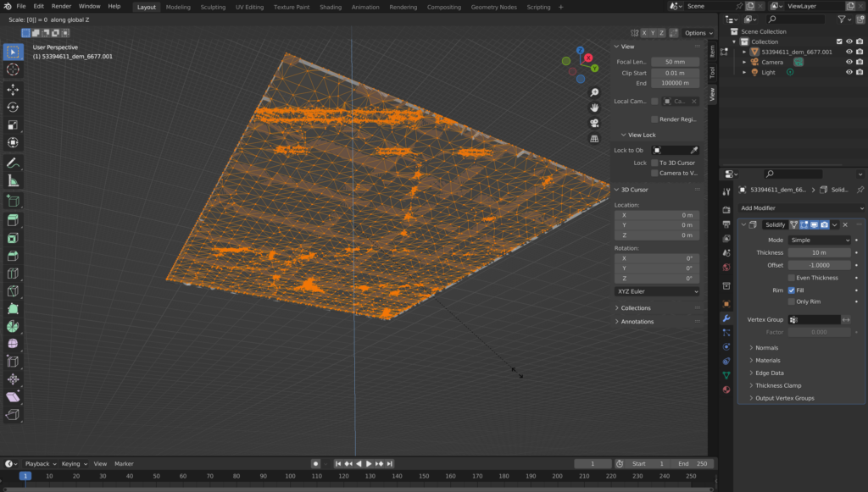This screenshot has height=492, width=868.
Task: Switch to orthographic grid view gizmo
Action: coord(595,138)
